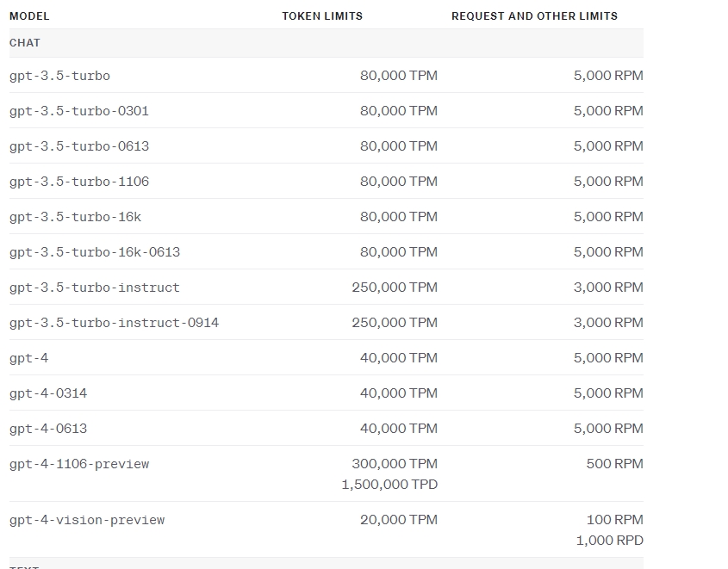Click 5,000 RPM in the exact gpt-3.5-turbo row
The width and height of the screenshot is (728, 569).
pos(608,76)
